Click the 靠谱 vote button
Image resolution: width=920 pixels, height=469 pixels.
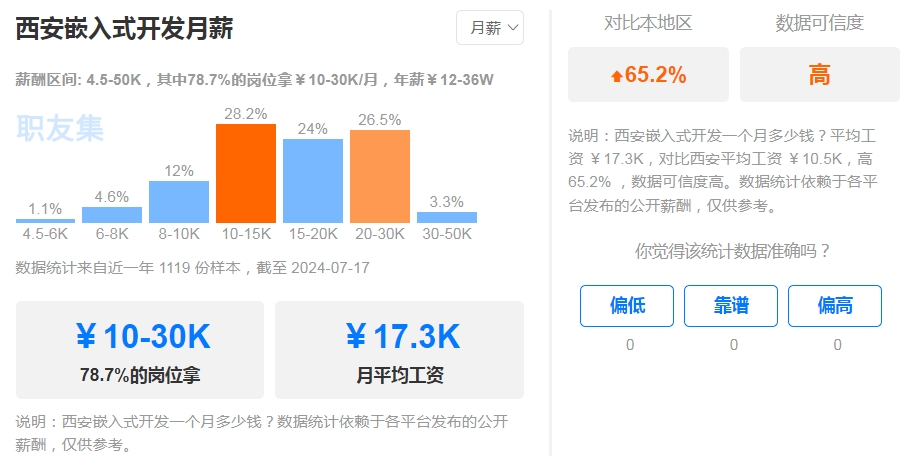coord(733,306)
